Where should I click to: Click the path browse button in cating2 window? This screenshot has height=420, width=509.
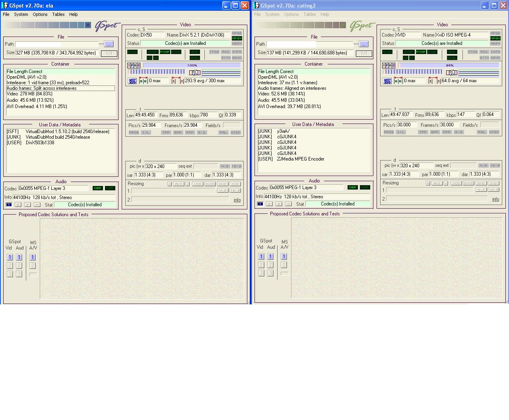click(363, 44)
